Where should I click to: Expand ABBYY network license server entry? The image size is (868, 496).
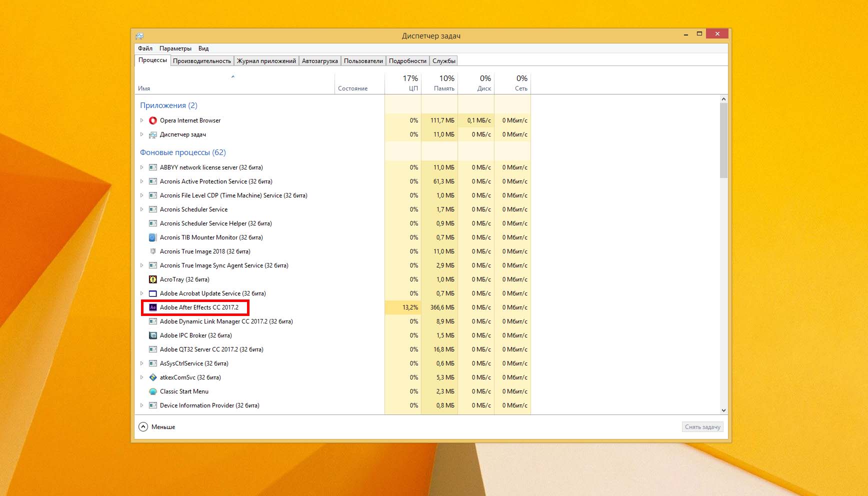click(x=142, y=167)
